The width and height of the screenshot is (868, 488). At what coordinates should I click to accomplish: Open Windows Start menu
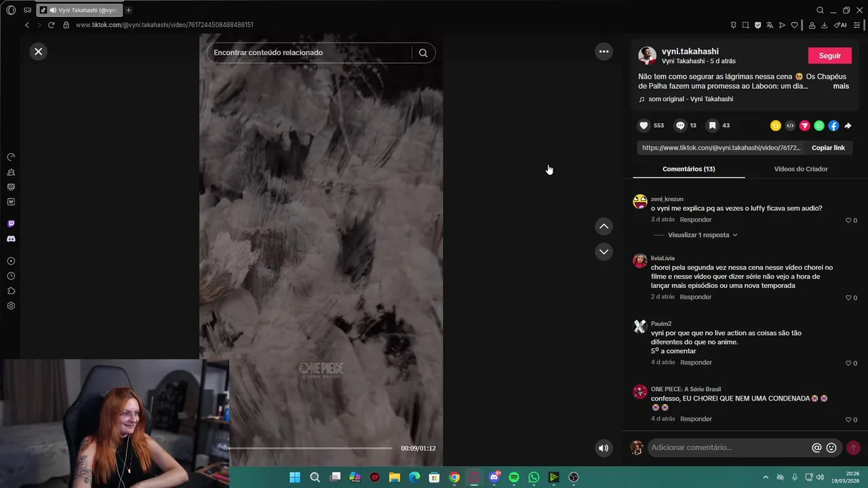295,477
